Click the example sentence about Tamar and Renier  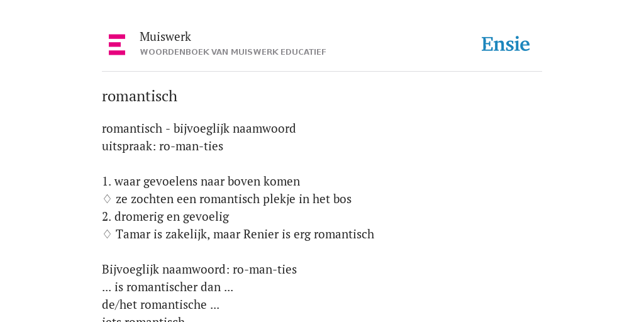coord(245,234)
